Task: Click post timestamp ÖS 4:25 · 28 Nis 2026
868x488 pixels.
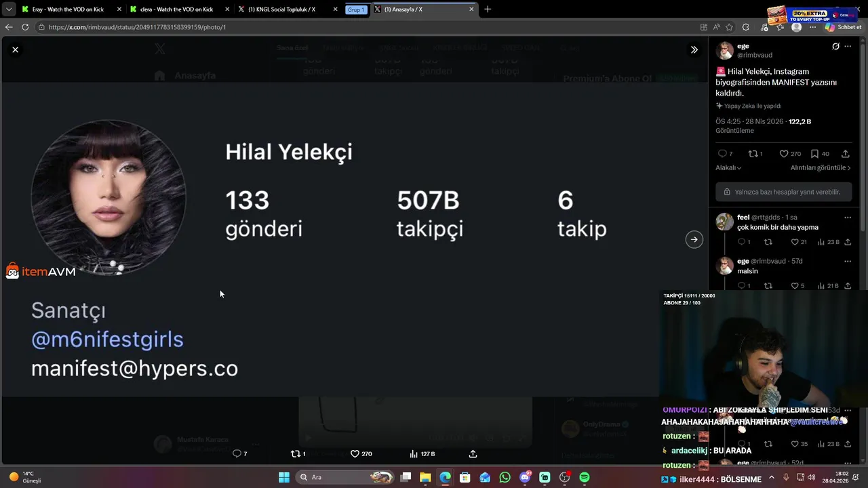Action: click(750, 122)
